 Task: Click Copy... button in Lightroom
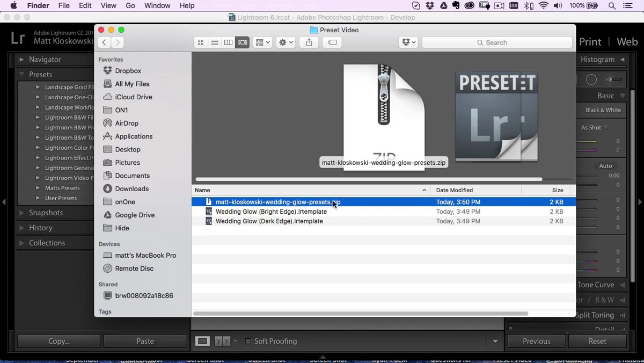59,341
